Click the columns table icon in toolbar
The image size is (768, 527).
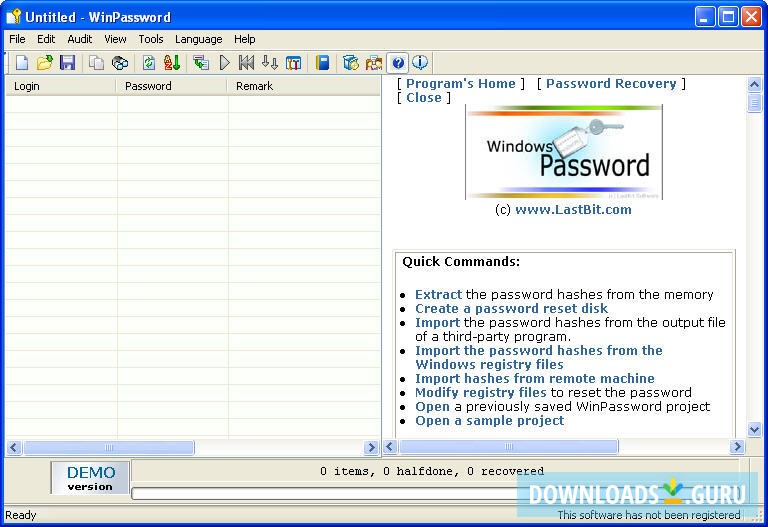pos(293,63)
